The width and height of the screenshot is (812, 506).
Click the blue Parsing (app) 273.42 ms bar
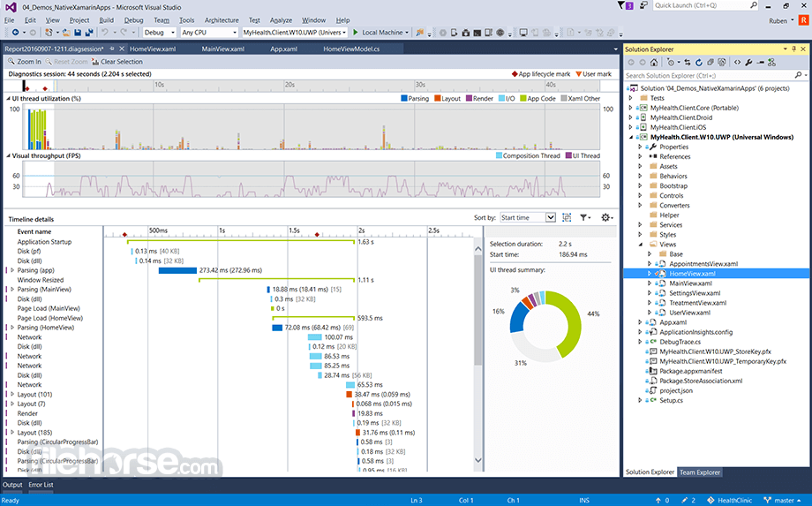(177, 270)
